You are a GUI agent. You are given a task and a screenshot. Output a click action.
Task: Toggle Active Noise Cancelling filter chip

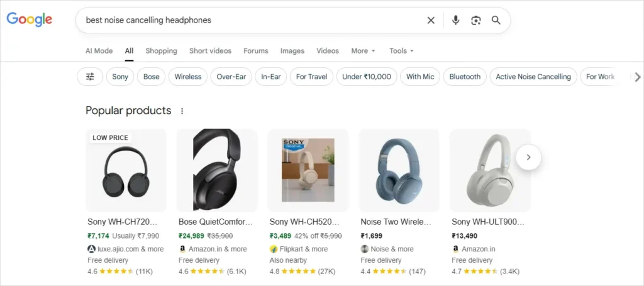tap(533, 77)
